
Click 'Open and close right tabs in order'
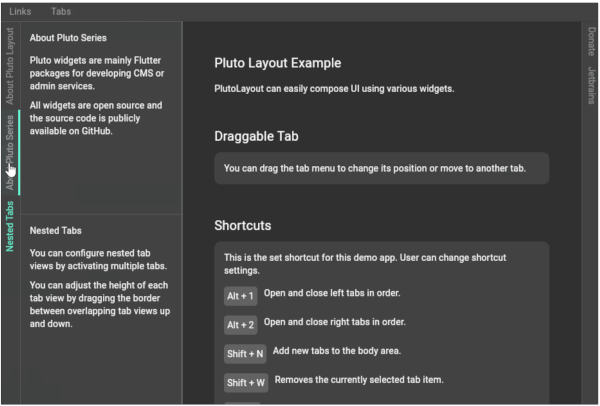coord(334,322)
